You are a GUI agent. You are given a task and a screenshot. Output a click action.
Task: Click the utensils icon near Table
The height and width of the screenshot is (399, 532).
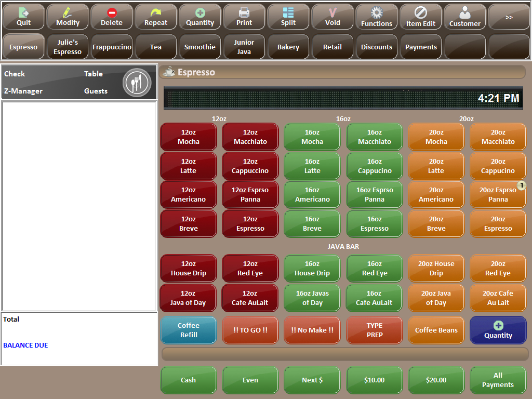[x=137, y=82]
